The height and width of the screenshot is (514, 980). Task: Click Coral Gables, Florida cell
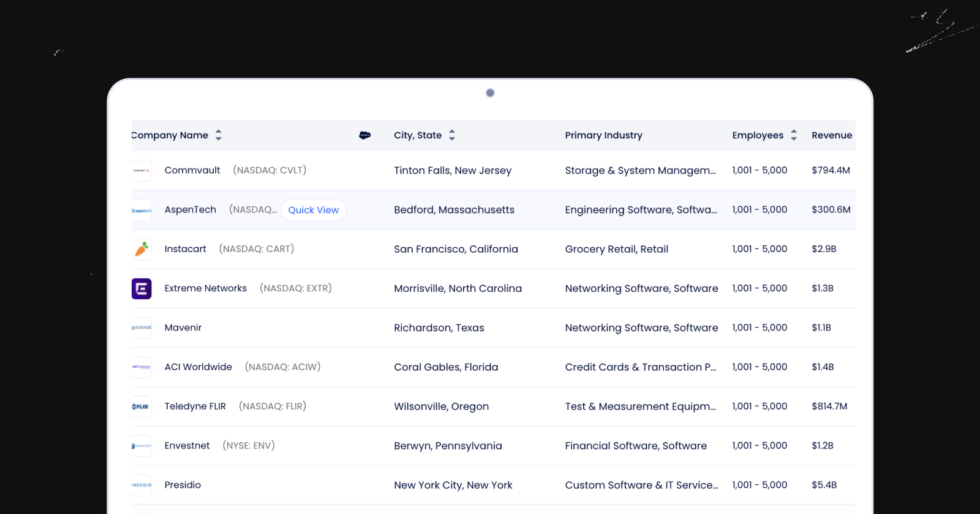(x=447, y=367)
